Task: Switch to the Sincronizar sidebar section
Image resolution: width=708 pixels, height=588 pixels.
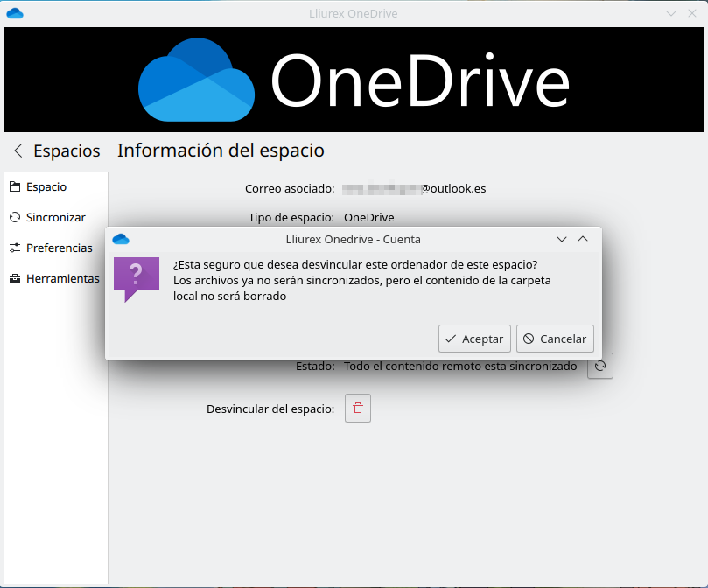Action: point(54,218)
